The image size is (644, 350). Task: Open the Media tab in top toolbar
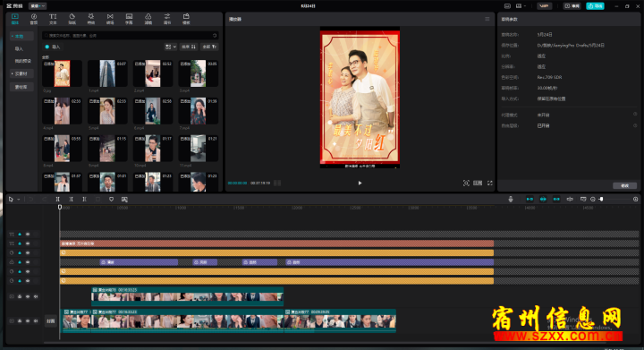(15, 19)
